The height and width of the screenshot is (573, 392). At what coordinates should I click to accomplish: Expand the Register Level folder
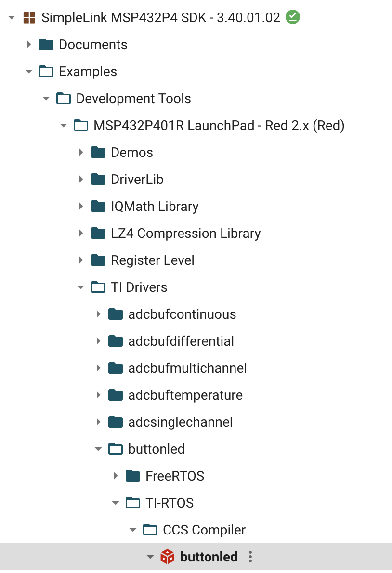click(81, 260)
